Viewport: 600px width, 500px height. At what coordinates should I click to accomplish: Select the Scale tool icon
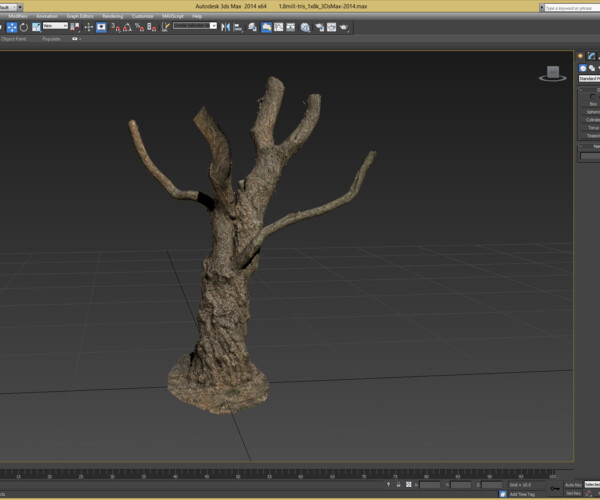(36, 27)
